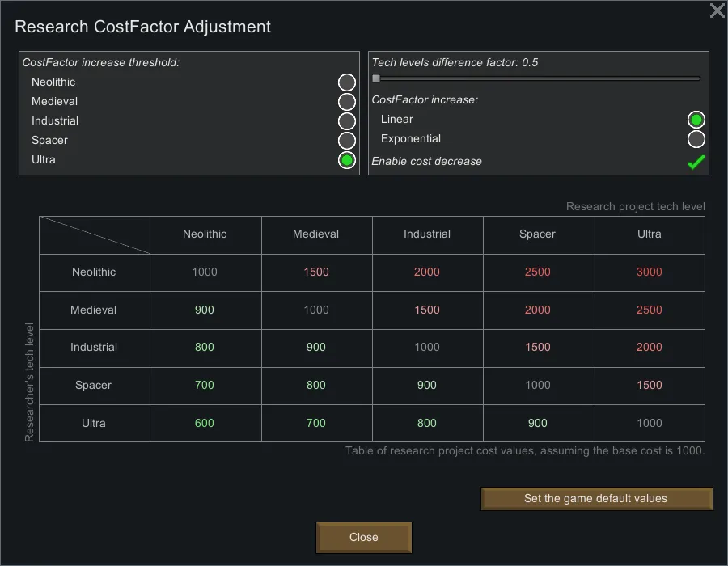Toggle the Enable cost decrease checkmark
This screenshot has width=728, height=566.
point(696,162)
